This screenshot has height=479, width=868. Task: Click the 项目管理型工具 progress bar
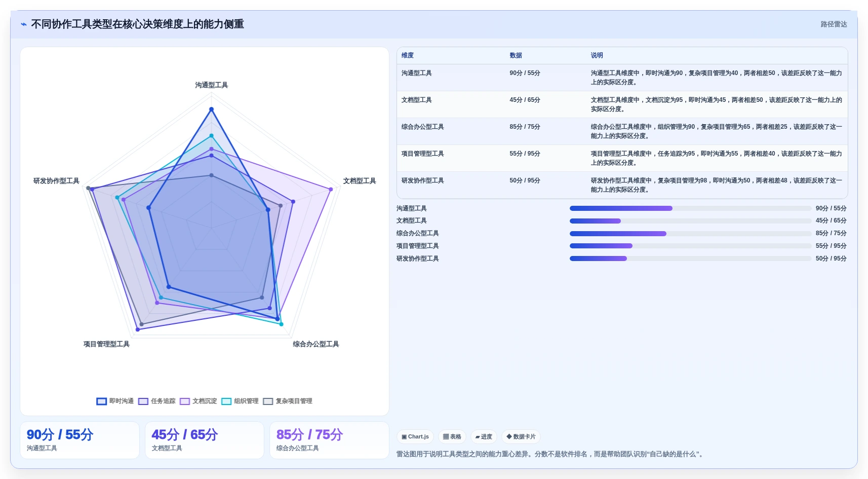pos(690,246)
